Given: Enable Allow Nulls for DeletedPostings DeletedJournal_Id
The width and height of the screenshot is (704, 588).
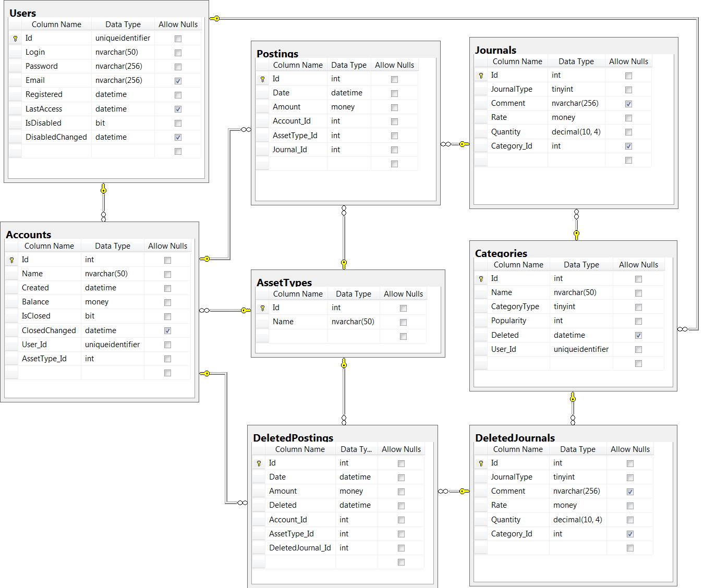Looking at the screenshot, I should coord(401,548).
